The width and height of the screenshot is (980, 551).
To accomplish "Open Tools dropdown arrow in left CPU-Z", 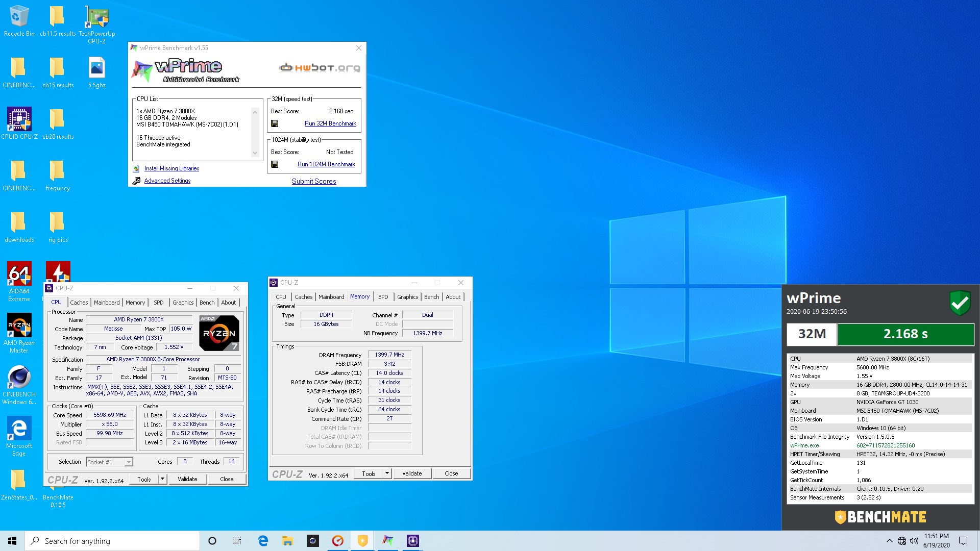I will point(162,479).
